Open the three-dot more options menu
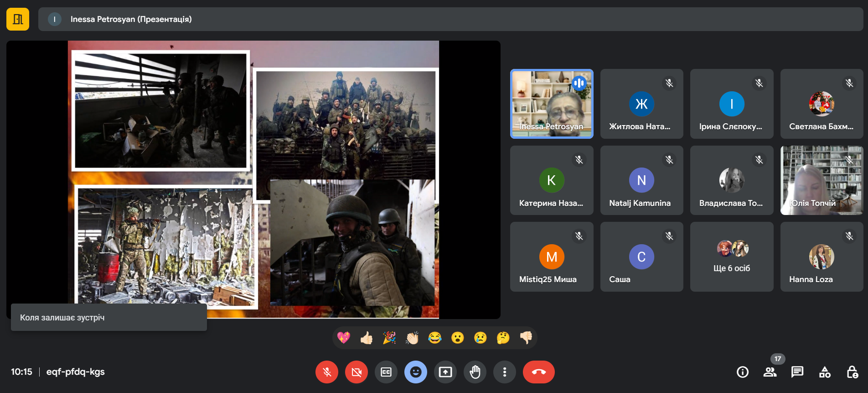This screenshot has height=393, width=868. click(x=505, y=372)
